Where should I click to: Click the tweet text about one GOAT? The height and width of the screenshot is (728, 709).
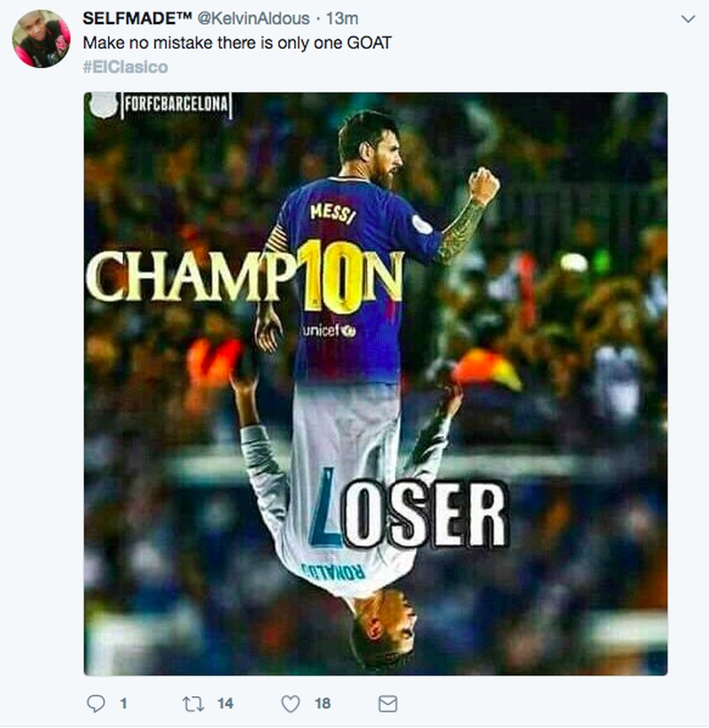coord(238,43)
